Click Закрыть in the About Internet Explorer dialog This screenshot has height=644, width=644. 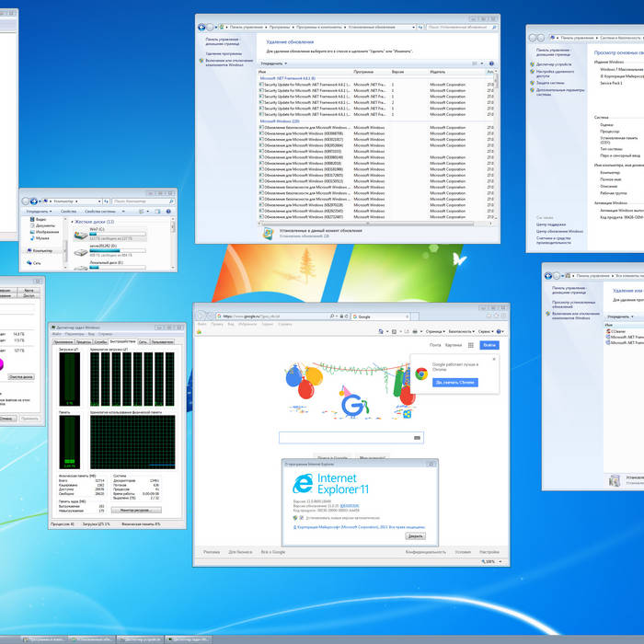(415, 536)
